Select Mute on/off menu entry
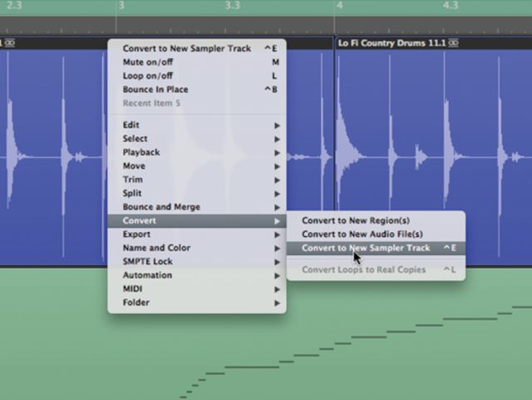The image size is (532, 400). [197, 62]
